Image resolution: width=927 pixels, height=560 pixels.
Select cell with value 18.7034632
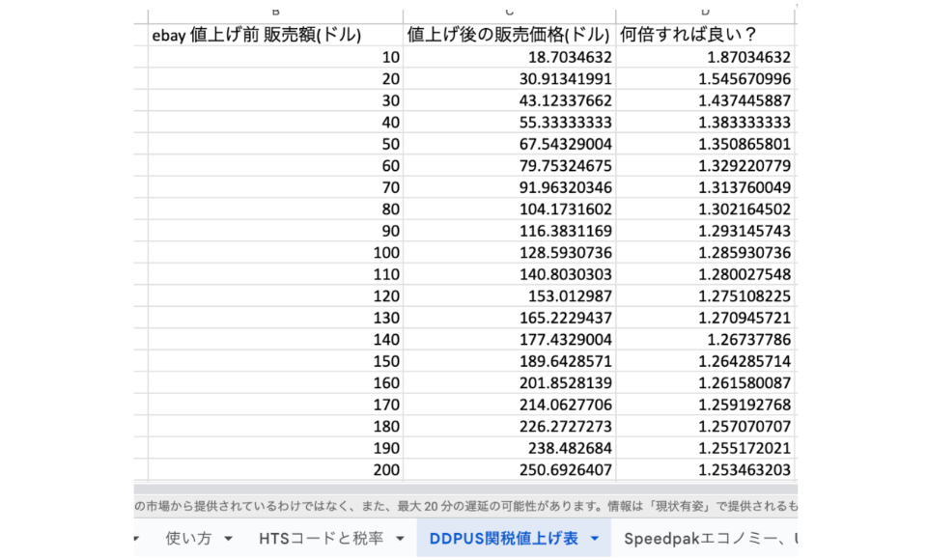[x=509, y=58]
